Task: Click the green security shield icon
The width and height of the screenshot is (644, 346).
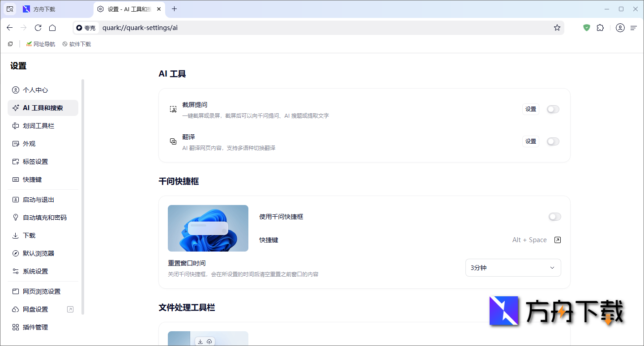Action: coord(586,27)
